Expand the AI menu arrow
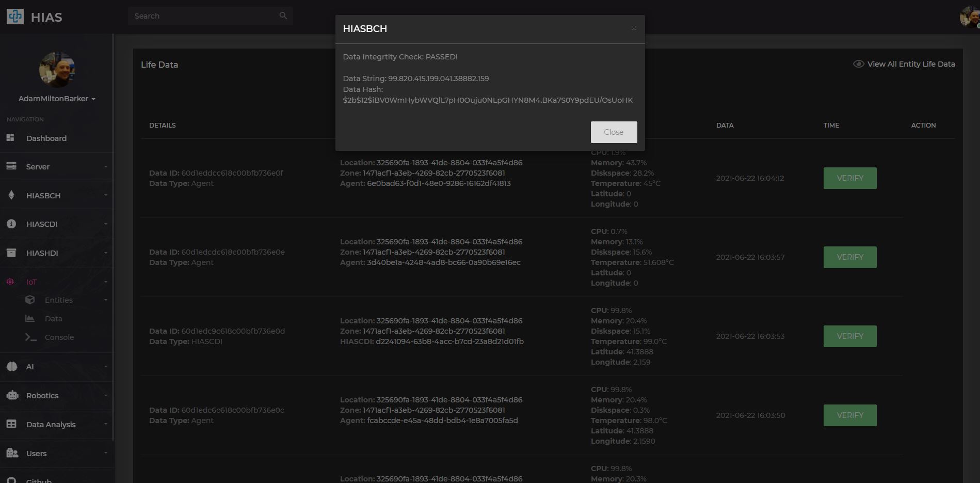This screenshot has width=980, height=483. [106, 366]
